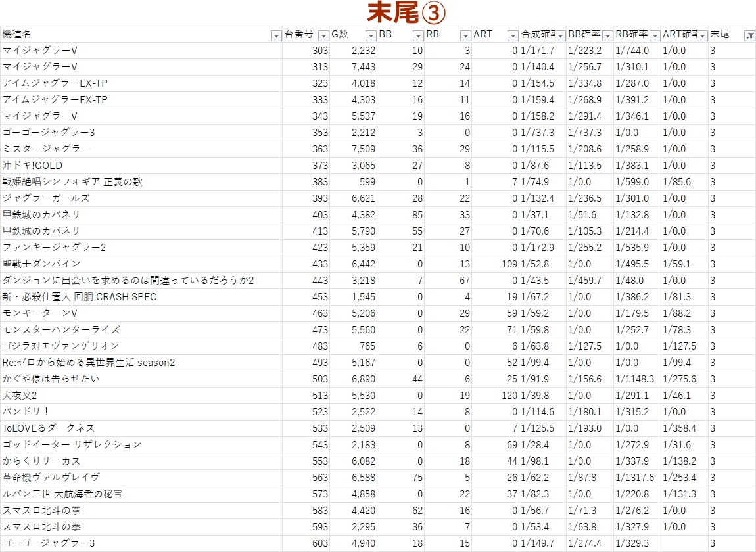Select G数 cell 599
Viewport: 756px width, 552px height.
pos(354,182)
